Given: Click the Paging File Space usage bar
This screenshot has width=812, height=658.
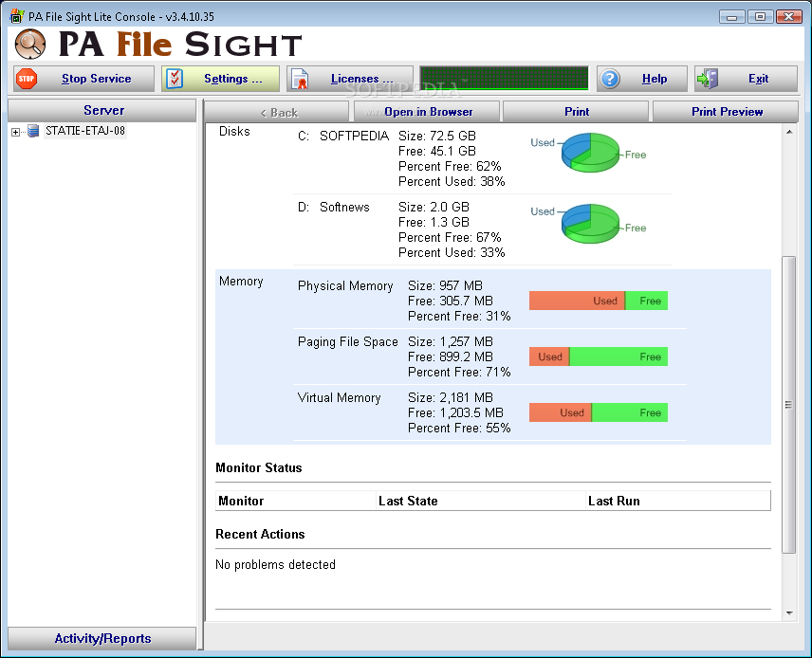Looking at the screenshot, I should pyautogui.click(x=599, y=356).
